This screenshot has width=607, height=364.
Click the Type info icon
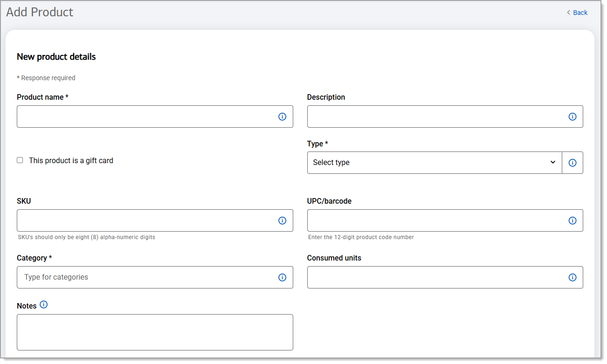[x=573, y=162]
